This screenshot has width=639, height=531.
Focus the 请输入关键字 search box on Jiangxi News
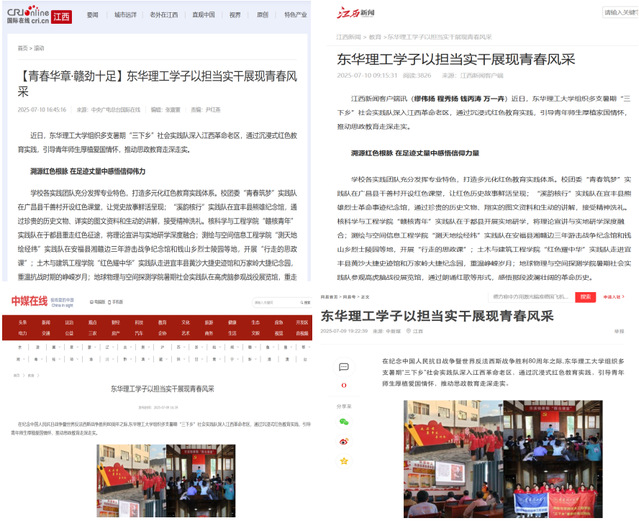(621, 13)
